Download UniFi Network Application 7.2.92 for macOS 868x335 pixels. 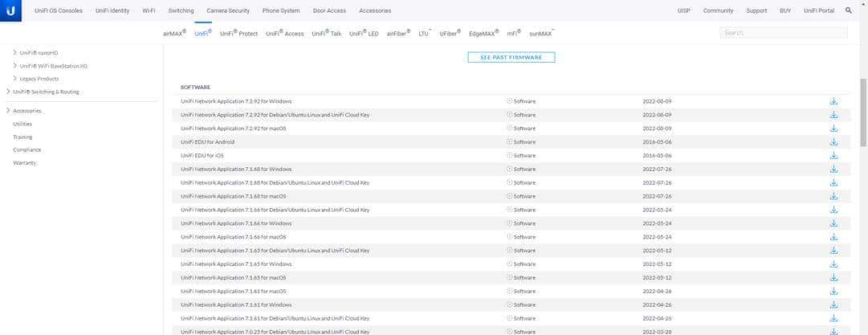[x=833, y=129]
